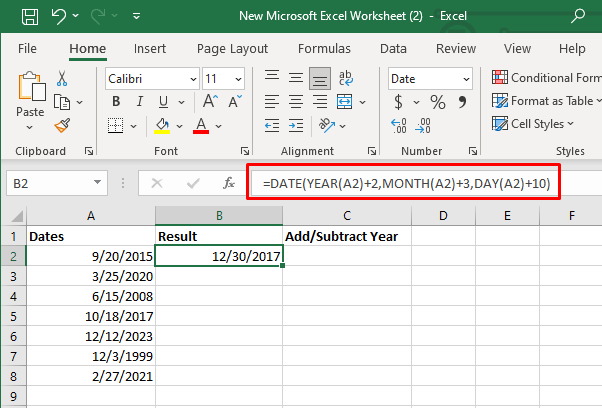Click Decrease Font Size icon
The image size is (602, 408).
235,101
